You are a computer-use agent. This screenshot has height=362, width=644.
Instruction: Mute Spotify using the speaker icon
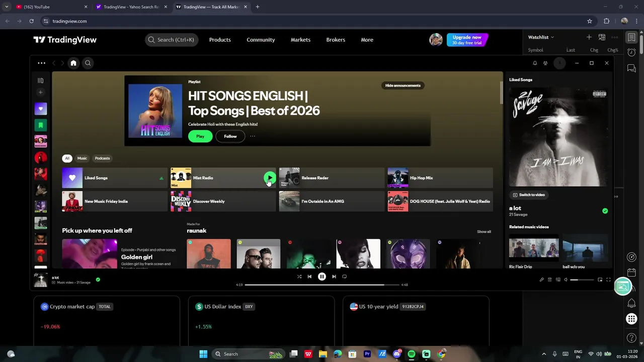tap(566, 280)
